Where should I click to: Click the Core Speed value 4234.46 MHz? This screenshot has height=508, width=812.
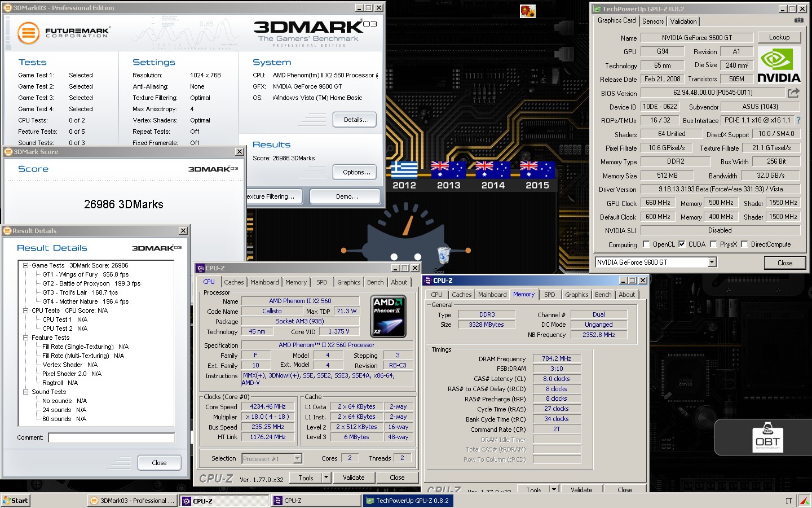[x=268, y=406]
